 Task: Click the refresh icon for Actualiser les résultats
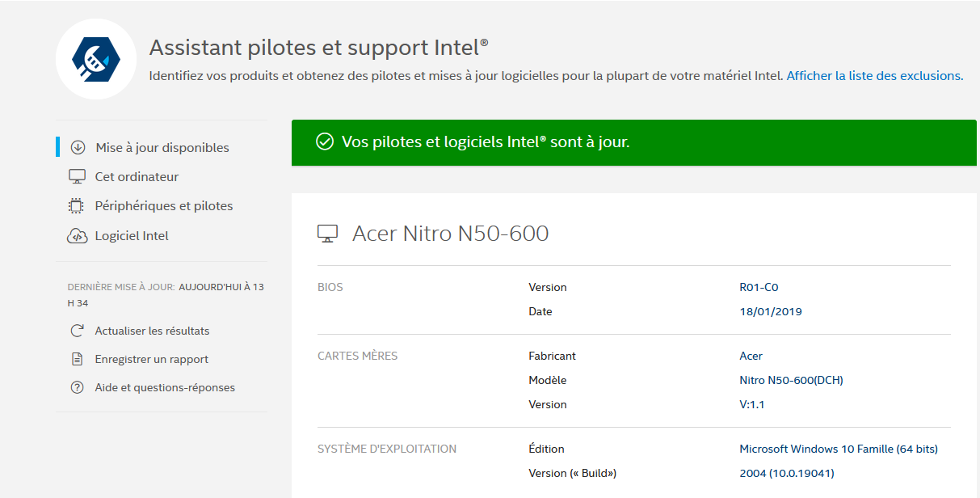[78, 331]
